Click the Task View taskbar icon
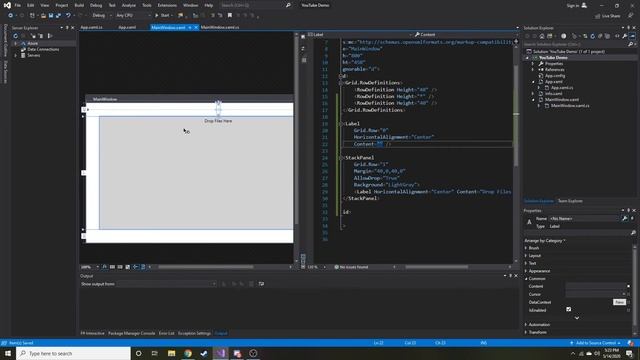 tap(155, 353)
